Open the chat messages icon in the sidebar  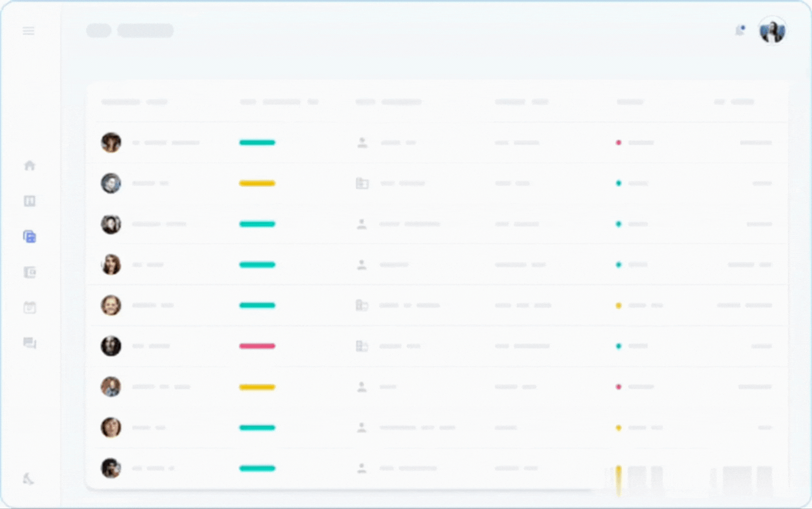click(30, 343)
